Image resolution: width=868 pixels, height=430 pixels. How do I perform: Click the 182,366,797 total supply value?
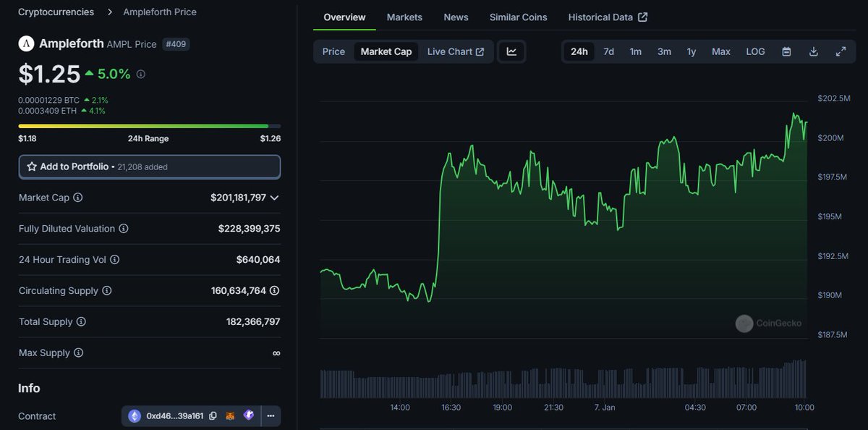click(x=253, y=321)
